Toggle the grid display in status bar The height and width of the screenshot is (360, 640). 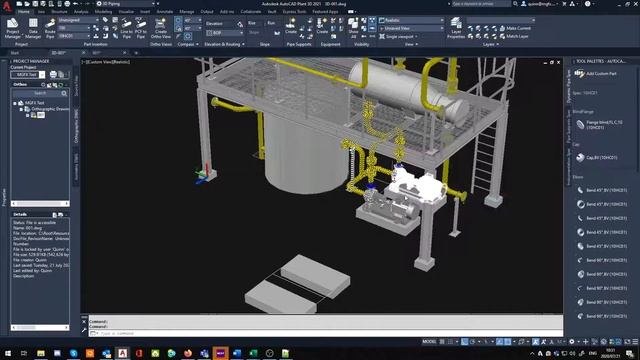click(442, 342)
